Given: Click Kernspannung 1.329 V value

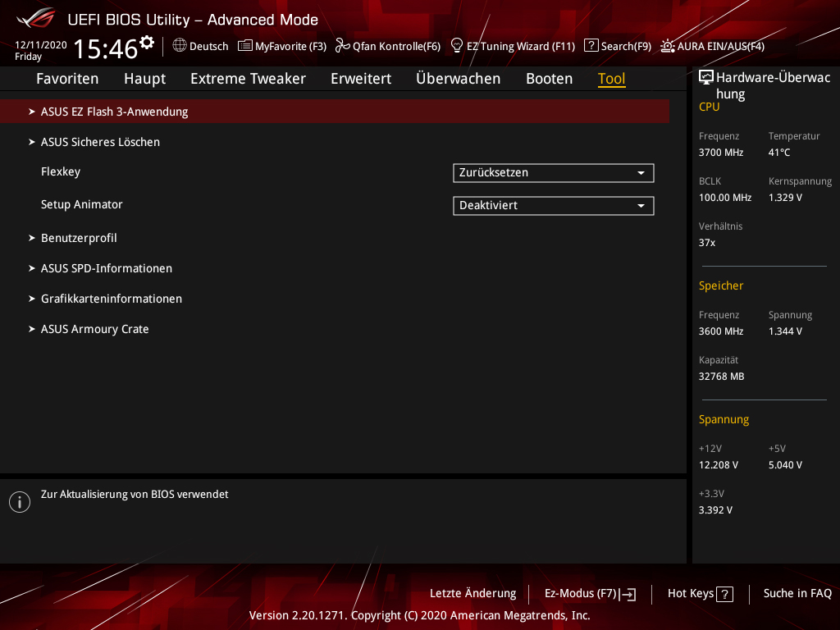Looking at the screenshot, I should click(x=785, y=198).
